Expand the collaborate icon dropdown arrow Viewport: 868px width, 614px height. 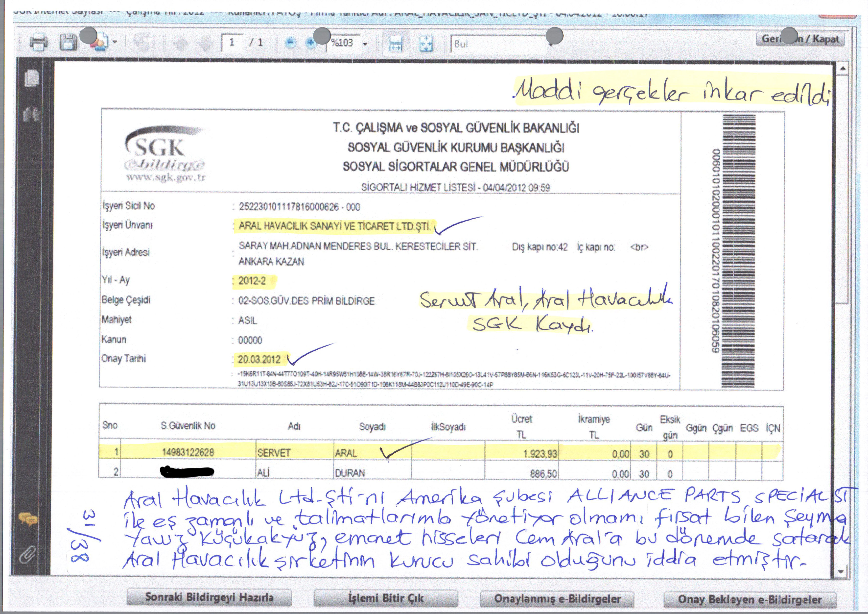pyautogui.click(x=115, y=42)
